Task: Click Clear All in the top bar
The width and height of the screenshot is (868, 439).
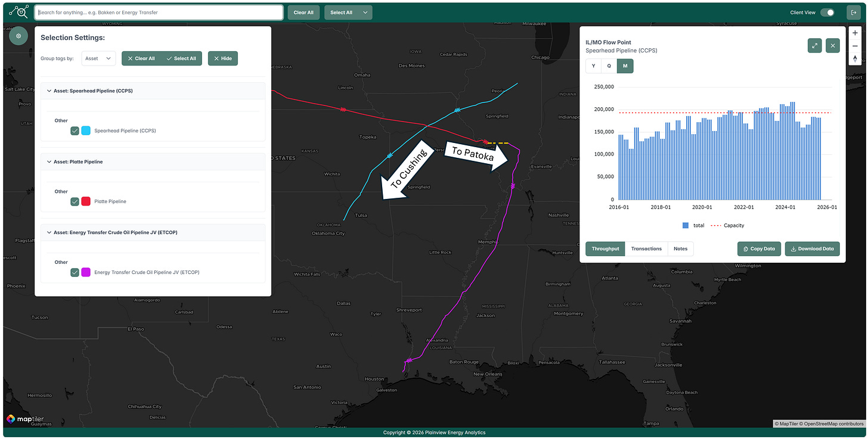Action: coord(304,13)
